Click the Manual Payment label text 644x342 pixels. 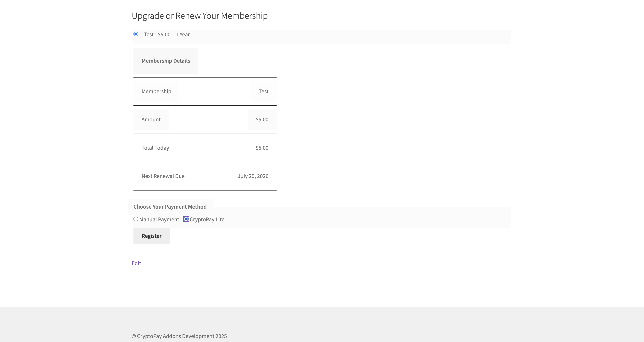(x=159, y=219)
